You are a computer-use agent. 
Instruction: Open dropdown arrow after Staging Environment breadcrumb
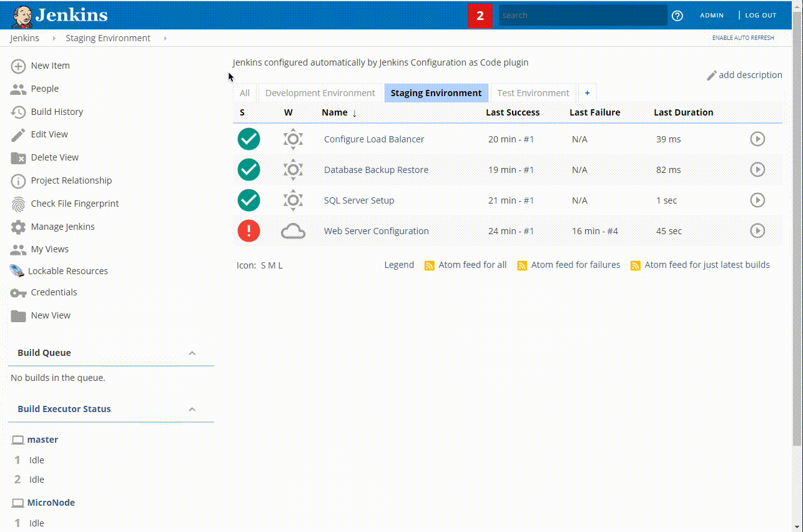click(165, 38)
